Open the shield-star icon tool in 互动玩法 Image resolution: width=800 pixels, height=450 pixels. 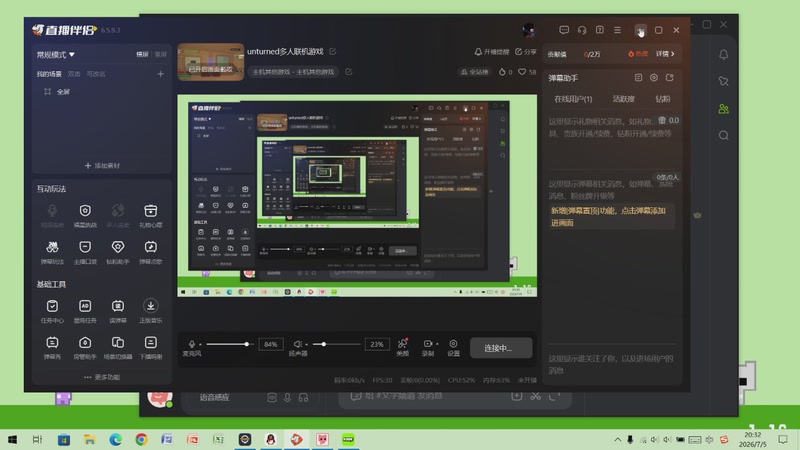click(x=85, y=215)
